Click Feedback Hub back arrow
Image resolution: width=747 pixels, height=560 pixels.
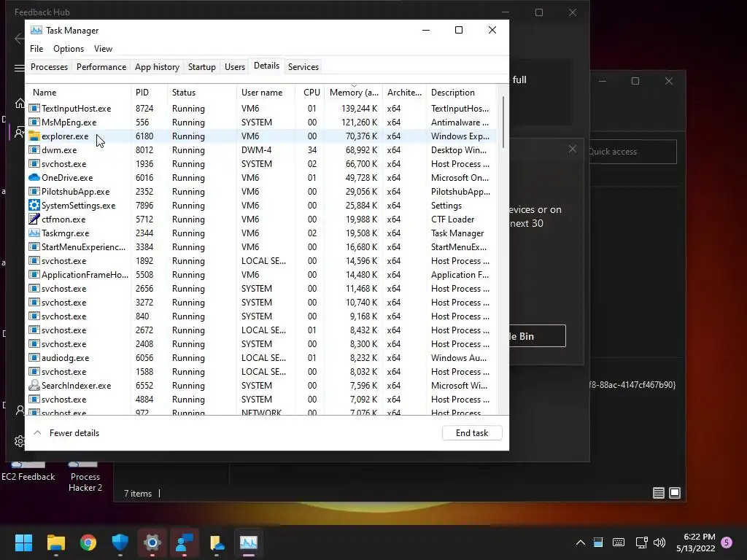point(19,39)
